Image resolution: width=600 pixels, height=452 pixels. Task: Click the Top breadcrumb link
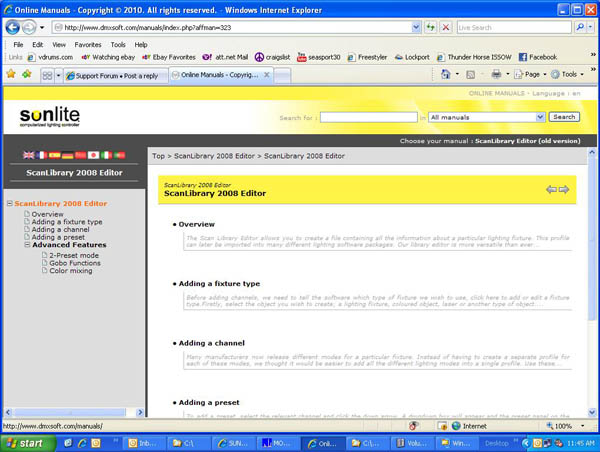click(x=158, y=156)
